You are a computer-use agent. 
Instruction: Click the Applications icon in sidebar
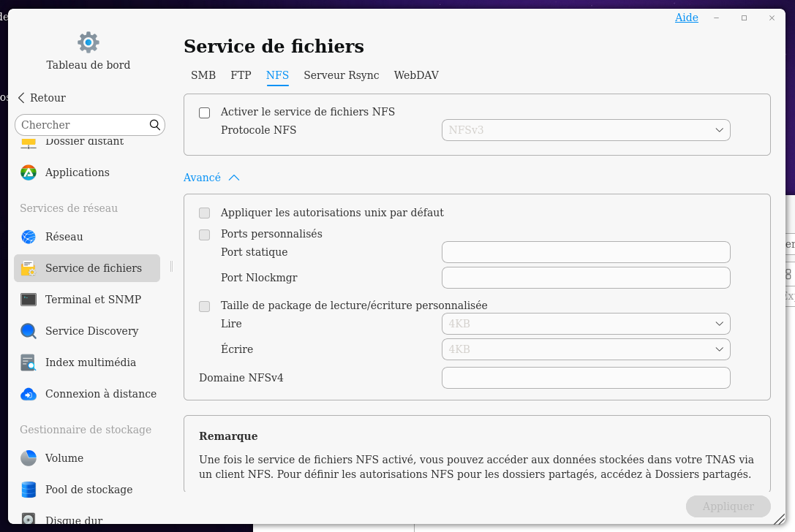[29, 172]
